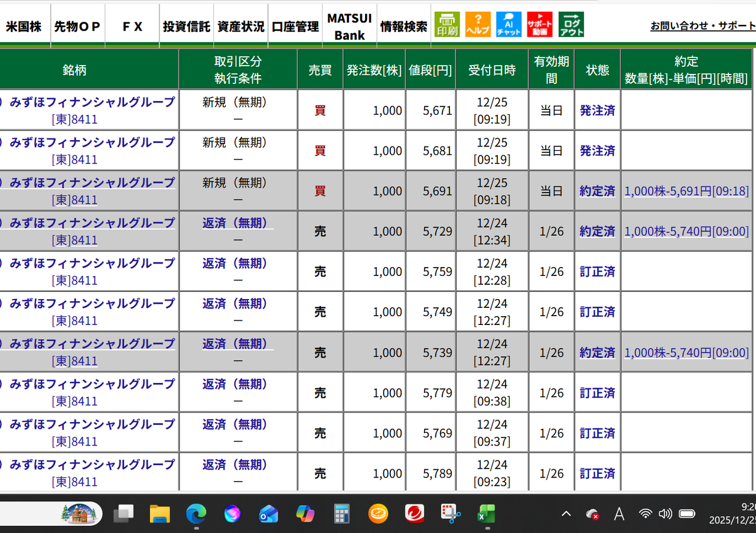Open Microsoft Edge from the taskbar
This screenshot has height=533, width=756.
tap(196, 514)
